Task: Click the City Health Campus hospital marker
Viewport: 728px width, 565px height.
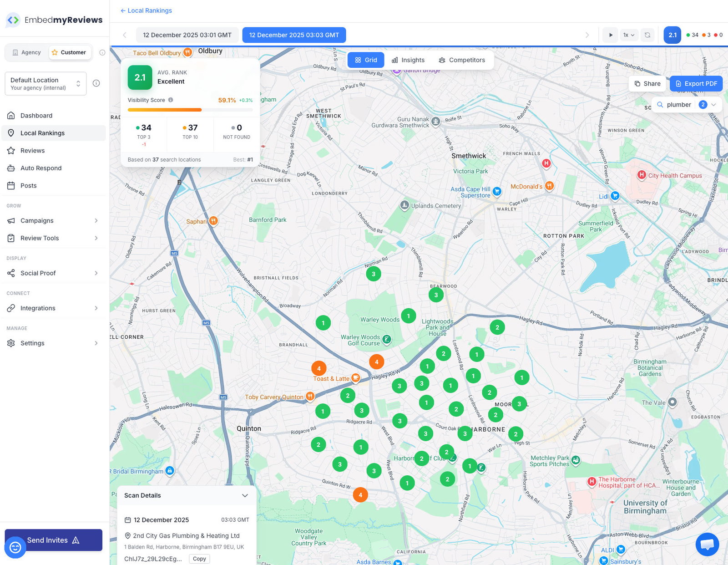Action: click(x=642, y=175)
